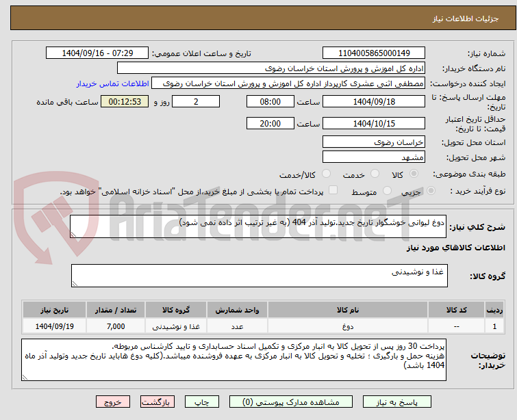The height and width of the screenshot is (420, 517).
Task: Click the quantity cell 7,000
Action: pos(116,326)
